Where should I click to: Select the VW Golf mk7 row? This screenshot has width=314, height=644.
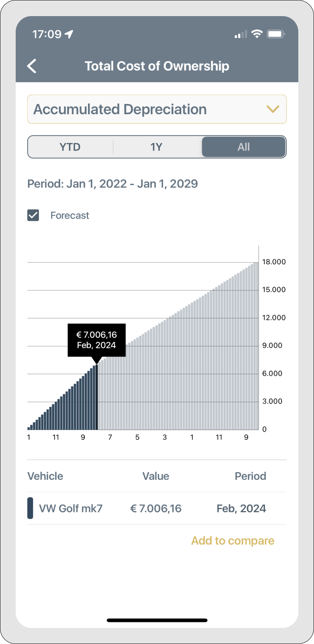pos(157,508)
